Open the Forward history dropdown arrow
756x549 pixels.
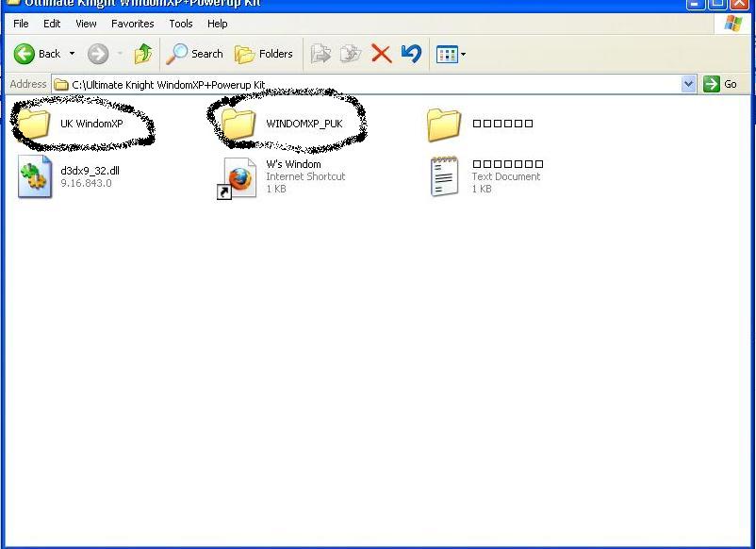click(120, 54)
